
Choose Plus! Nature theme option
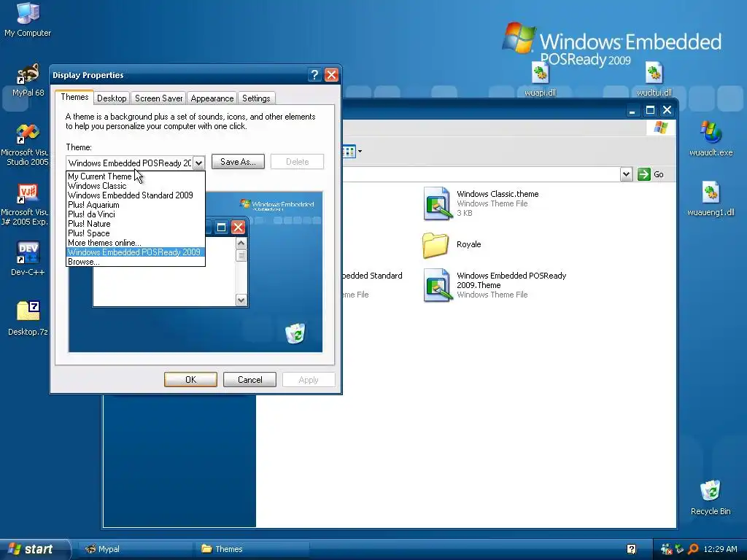(135, 224)
